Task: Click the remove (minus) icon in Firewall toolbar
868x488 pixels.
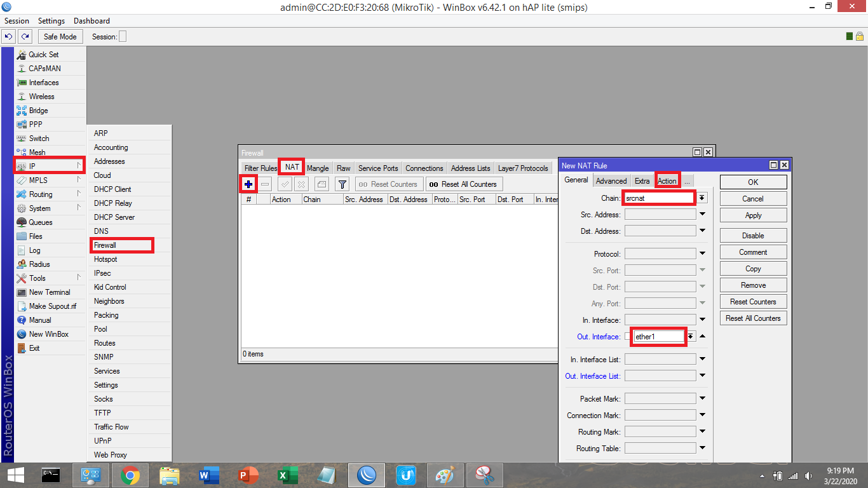Action: click(x=265, y=184)
